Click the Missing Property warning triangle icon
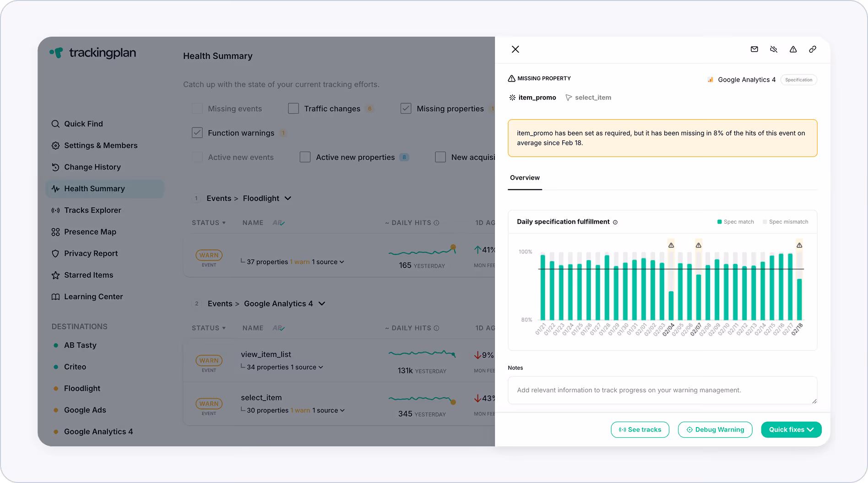This screenshot has width=868, height=483. 512,78
